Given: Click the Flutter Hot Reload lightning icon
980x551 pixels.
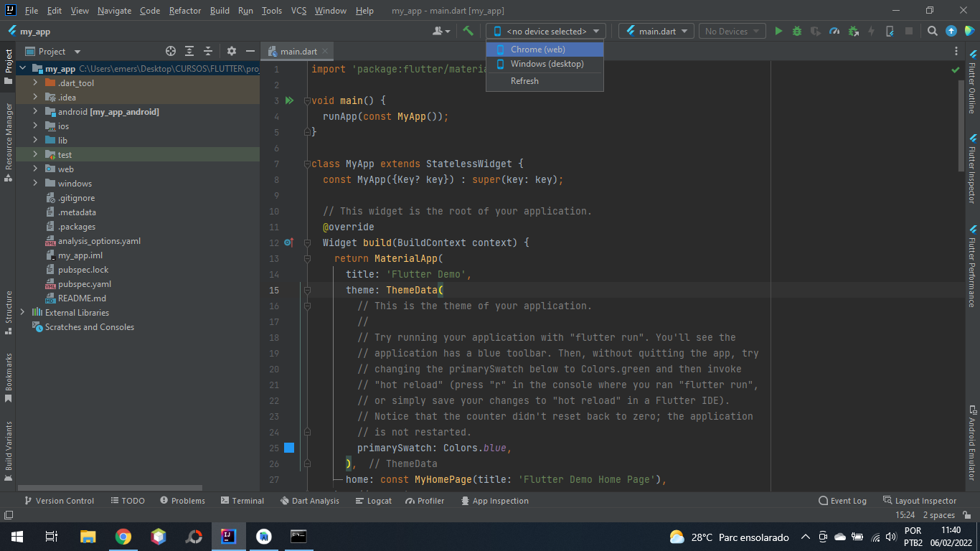Looking at the screenshot, I should (871, 31).
